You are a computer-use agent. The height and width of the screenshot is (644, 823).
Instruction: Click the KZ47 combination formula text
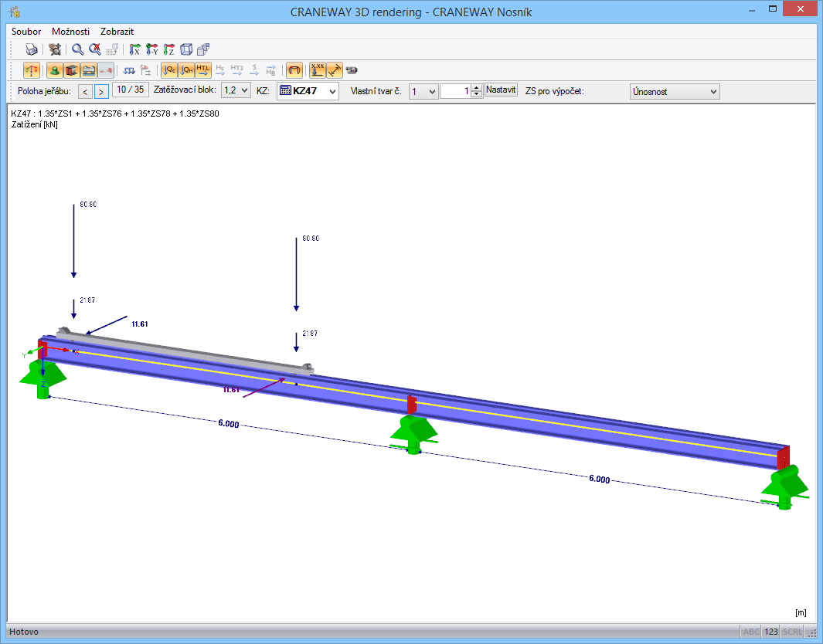115,114
